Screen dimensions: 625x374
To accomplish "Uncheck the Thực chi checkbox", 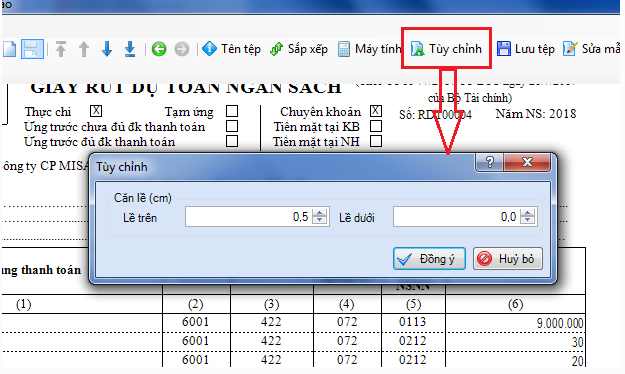I will [x=96, y=110].
